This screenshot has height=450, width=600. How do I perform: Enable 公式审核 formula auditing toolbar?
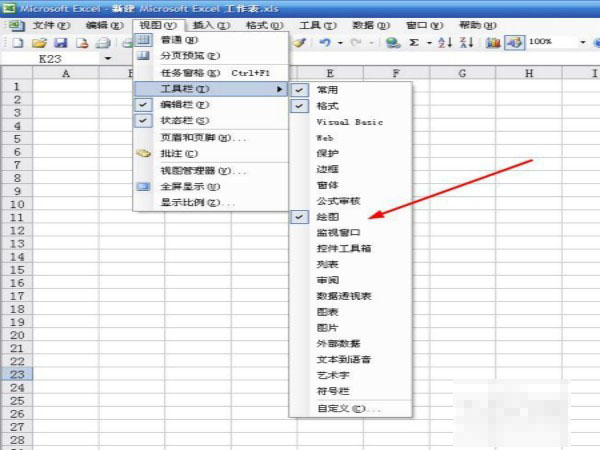click(351, 201)
